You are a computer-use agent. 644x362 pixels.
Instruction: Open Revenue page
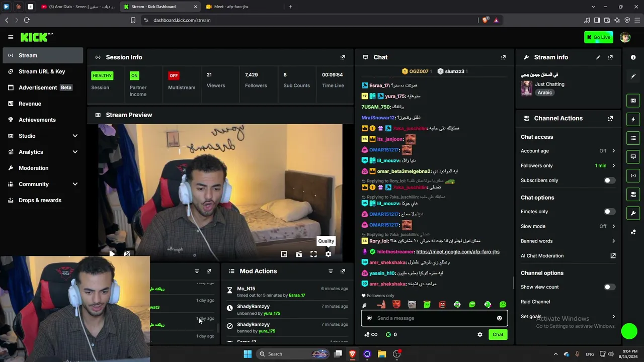pos(43,104)
